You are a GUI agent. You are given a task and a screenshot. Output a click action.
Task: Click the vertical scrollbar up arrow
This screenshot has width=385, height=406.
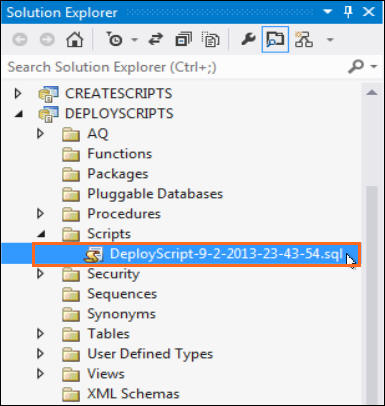[x=371, y=93]
